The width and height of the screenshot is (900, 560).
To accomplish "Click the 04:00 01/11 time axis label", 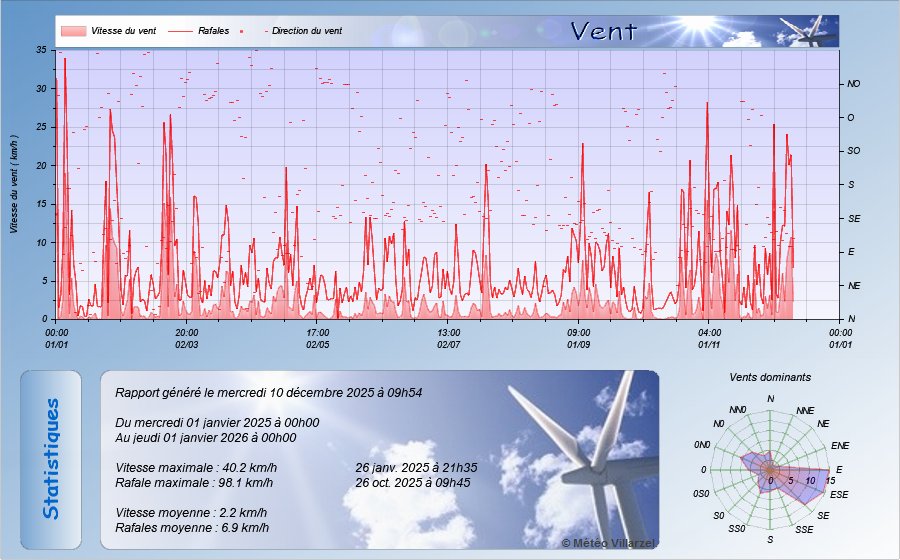I will pos(709,338).
